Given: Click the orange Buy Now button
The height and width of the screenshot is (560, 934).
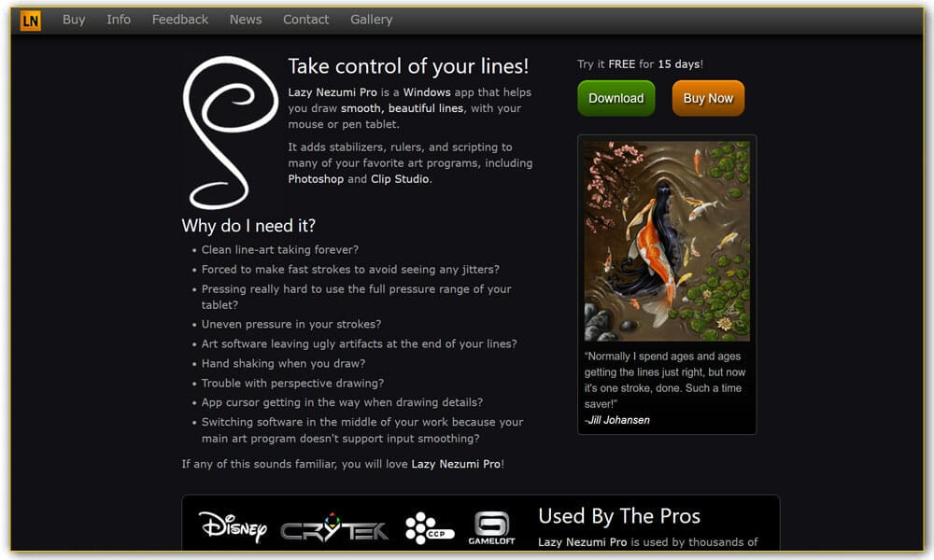Looking at the screenshot, I should (708, 98).
